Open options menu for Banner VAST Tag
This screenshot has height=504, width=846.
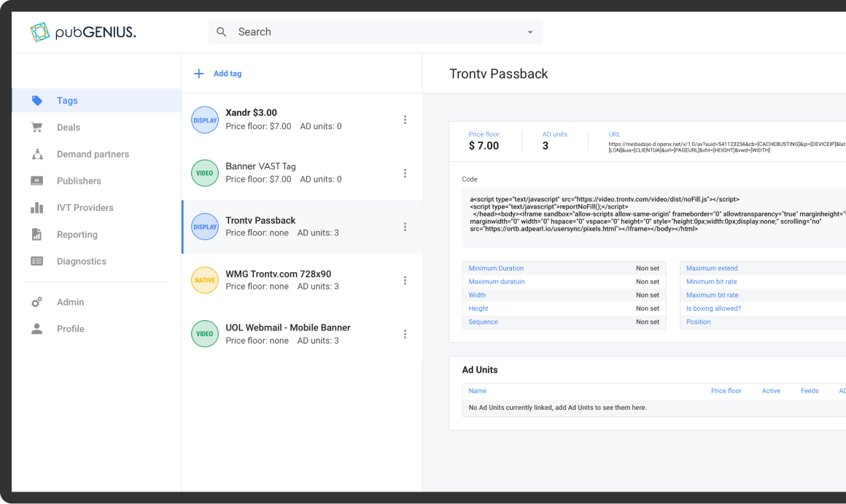[405, 173]
